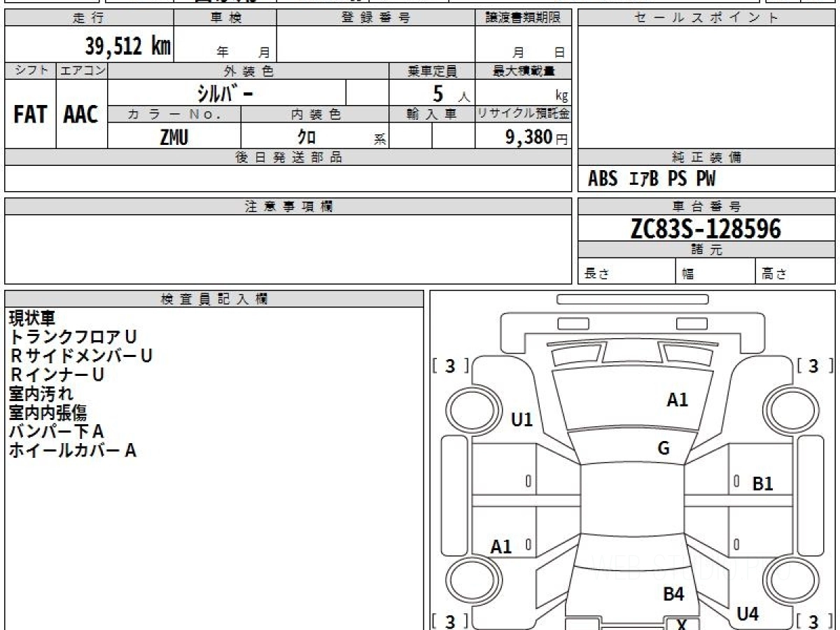
Task: Select the セールスポイント heading
Action: coord(706,18)
